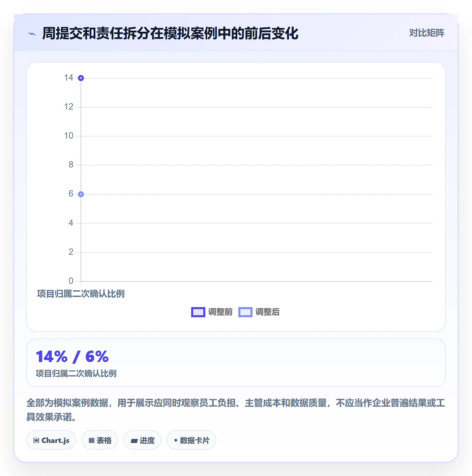The image size is (472, 476).
Task: Click the lightning icon beside the title
Action: (32, 34)
